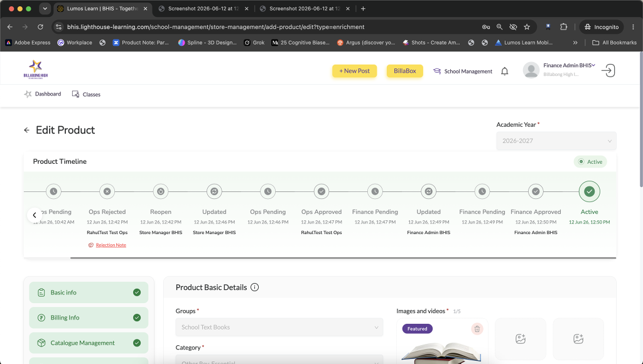Open Chrome three-dot menu
This screenshot has width=643, height=364.
pos(633,27)
